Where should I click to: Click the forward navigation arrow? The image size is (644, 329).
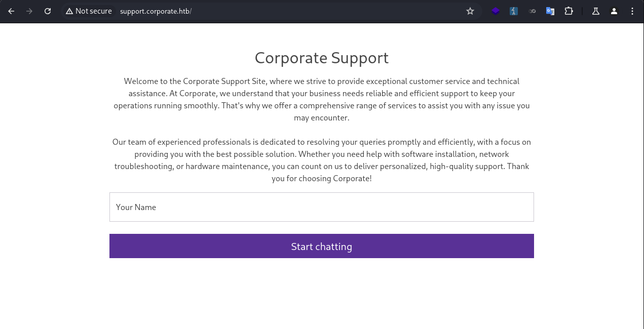tap(29, 11)
